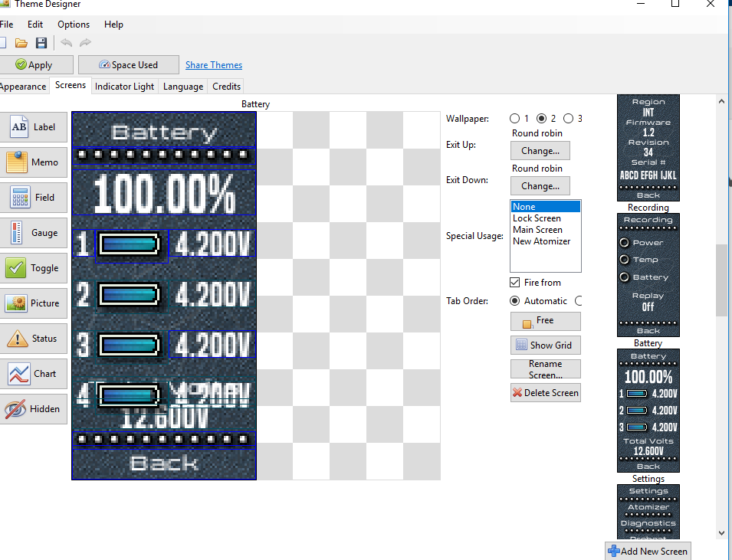Select wallpaper option 3 radio button

(568, 119)
